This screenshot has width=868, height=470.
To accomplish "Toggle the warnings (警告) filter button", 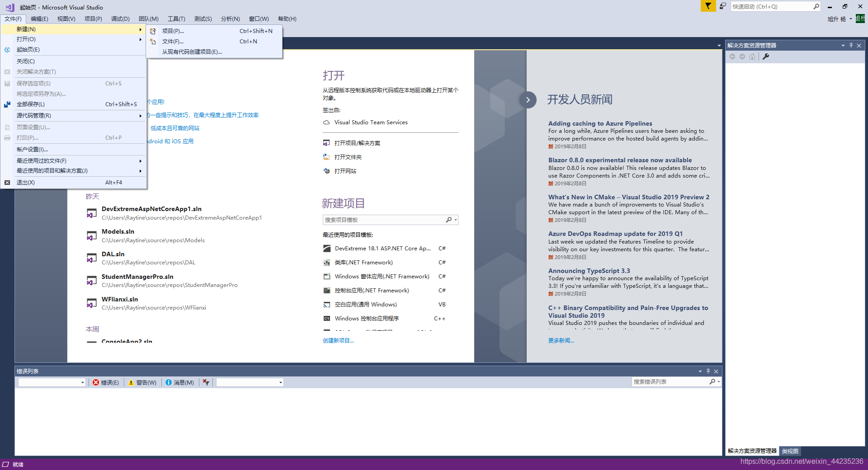I will click(142, 382).
